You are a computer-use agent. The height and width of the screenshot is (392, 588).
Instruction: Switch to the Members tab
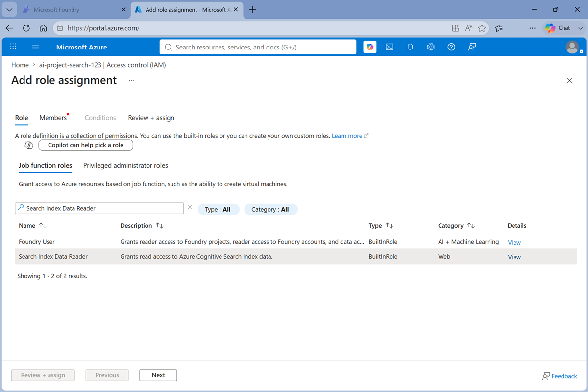click(53, 118)
